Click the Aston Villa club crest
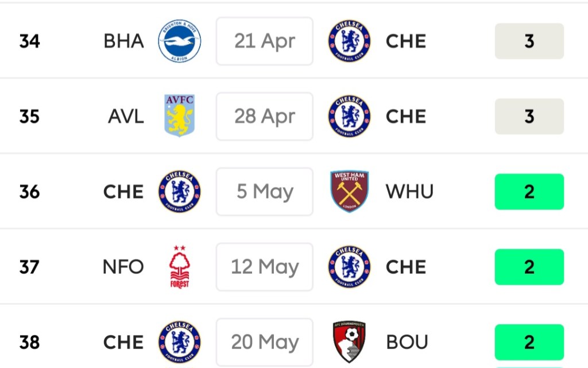Viewport: 588px width, 368px height. click(180, 116)
